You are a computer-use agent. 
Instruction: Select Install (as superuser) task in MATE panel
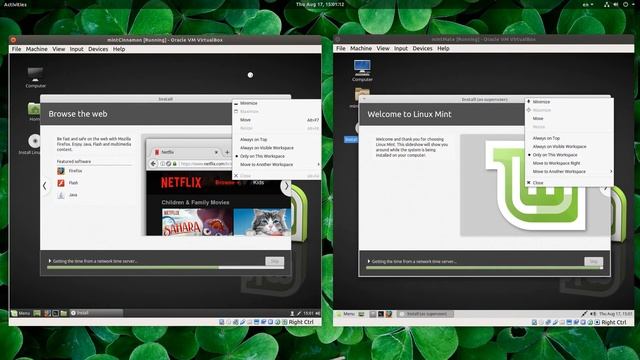point(425,314)
